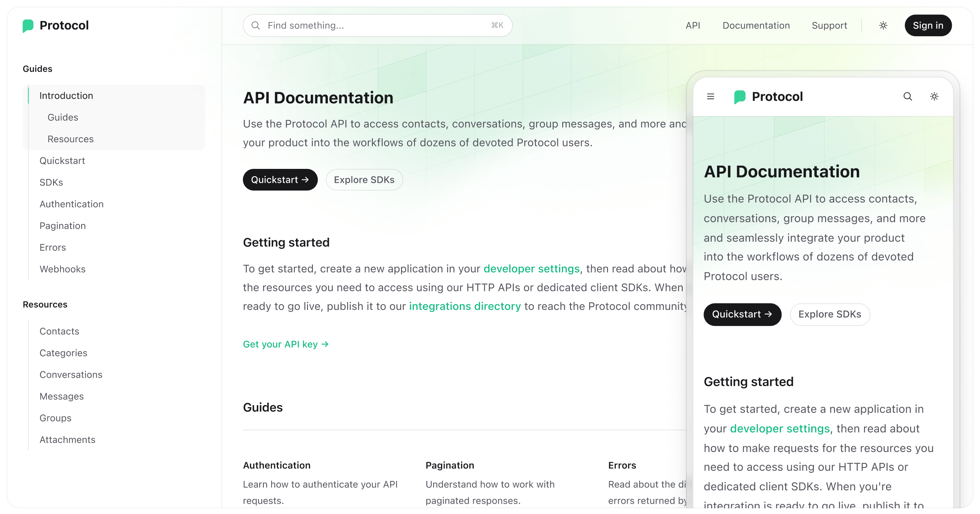Open the mobile navigation via the hamburger icon
Screen dimensions: 980x514
pos(710,97)
